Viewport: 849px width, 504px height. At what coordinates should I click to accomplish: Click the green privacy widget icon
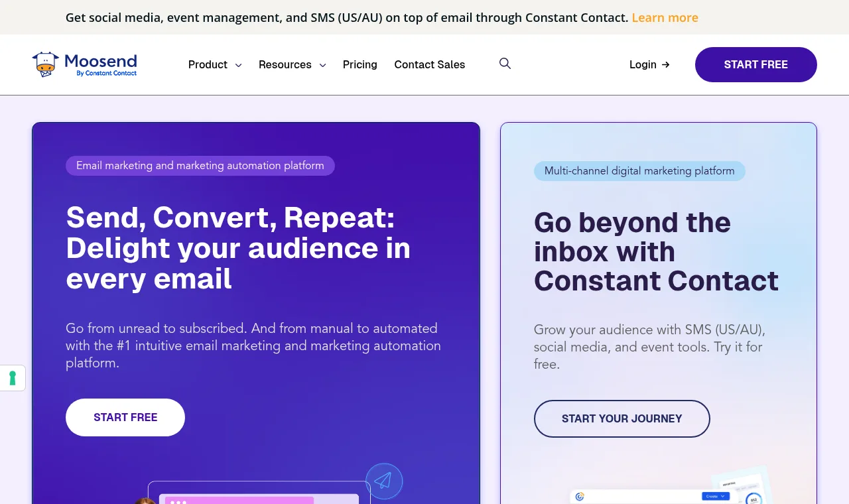tap(12, 378)
